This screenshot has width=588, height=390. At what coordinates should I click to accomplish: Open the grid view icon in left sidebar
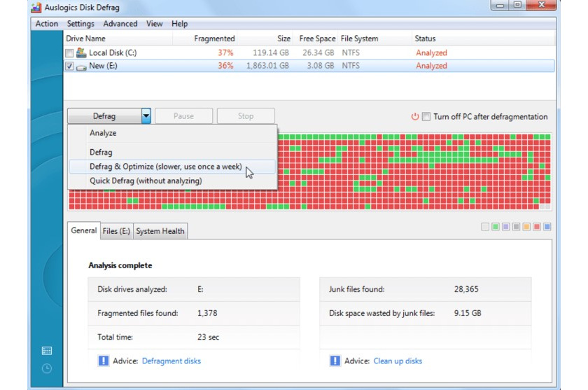(x=47, y=351)
